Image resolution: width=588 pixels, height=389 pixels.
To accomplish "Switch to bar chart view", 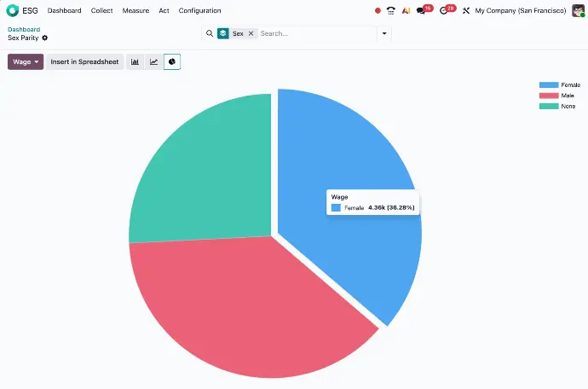I will [x=135, y=62].
